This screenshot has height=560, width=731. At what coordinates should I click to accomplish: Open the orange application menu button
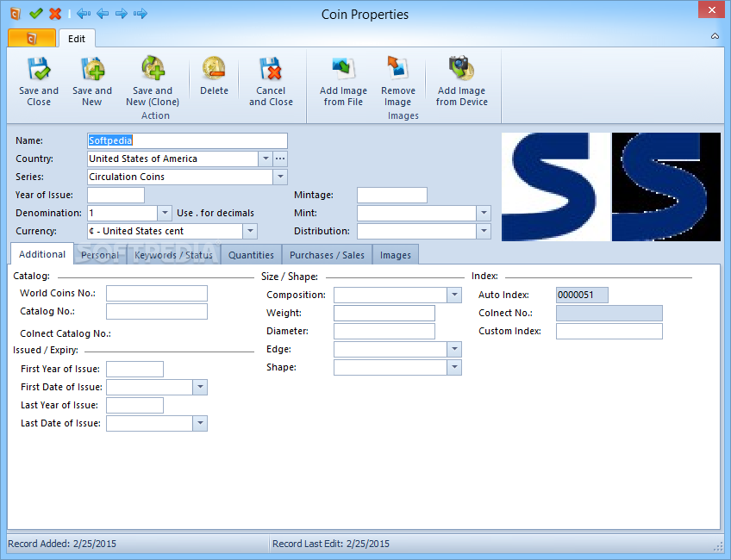(x=32, y=38)
